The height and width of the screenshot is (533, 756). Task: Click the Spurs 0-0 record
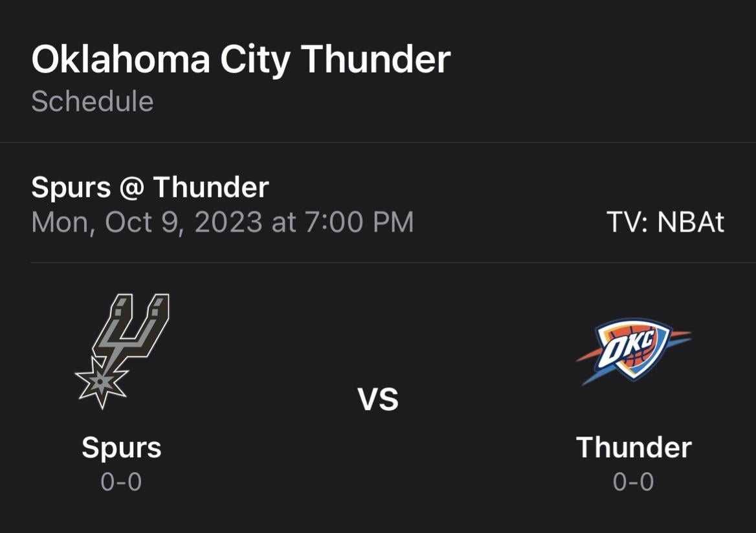pyautogui.click(x=121, y=483)
